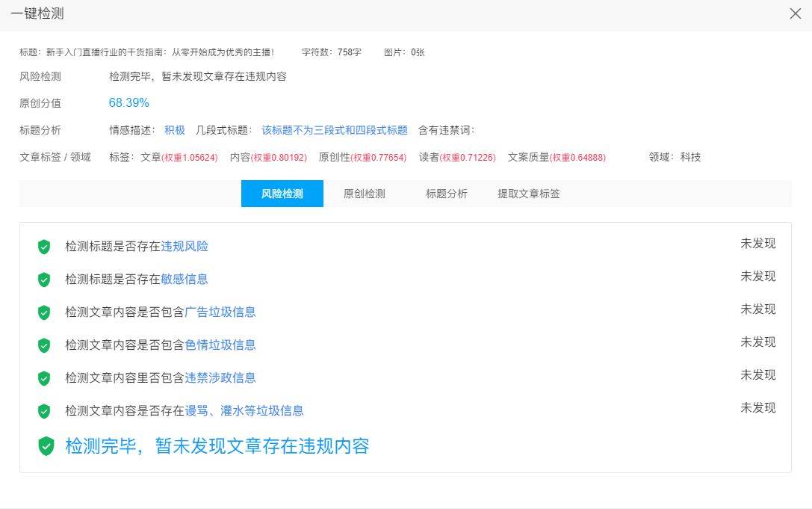812x509 pixels.
Task: Open the 原创检测 tab
Action: (364, 194)
